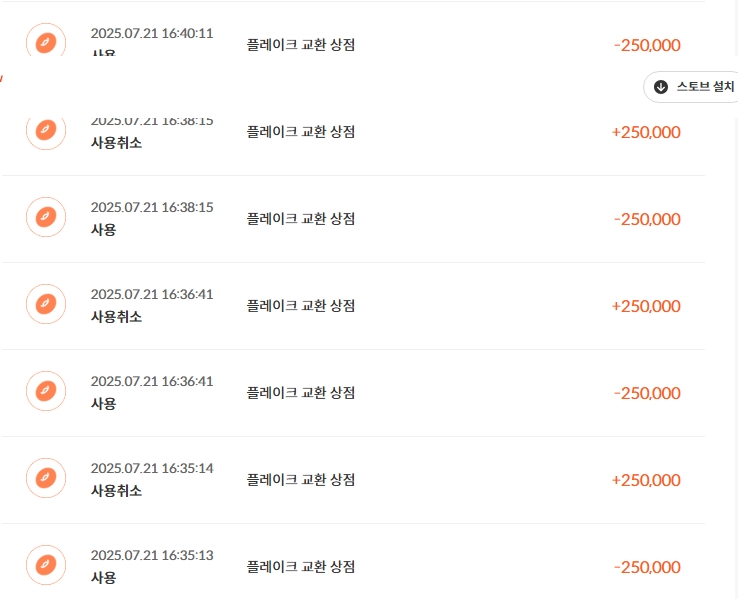Image resolution: width=738 pixels, height=599 pixels.
Task: Click coin icon of 16:35:14 사용취소 row
Action: (x=46, y=478)
